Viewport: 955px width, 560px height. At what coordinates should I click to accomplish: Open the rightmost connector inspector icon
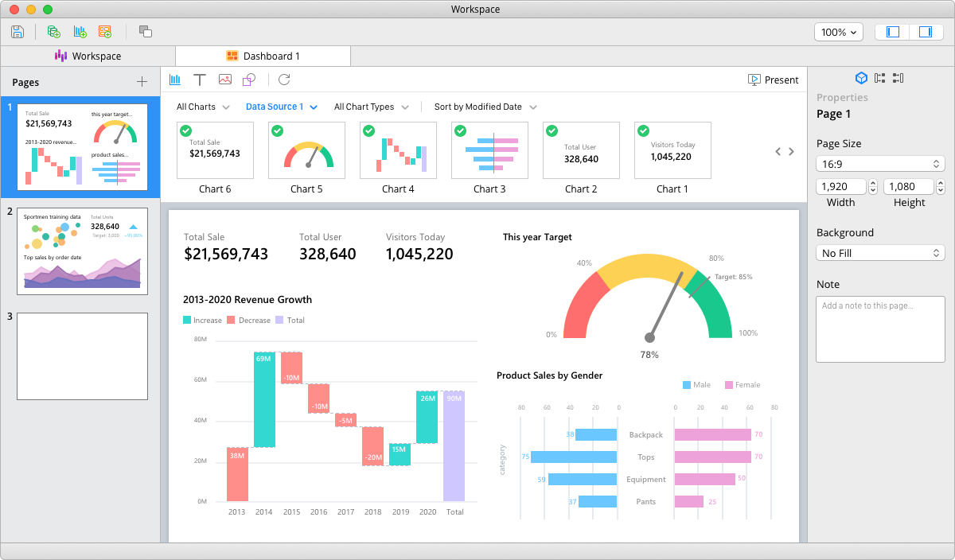tap(898, 78)
